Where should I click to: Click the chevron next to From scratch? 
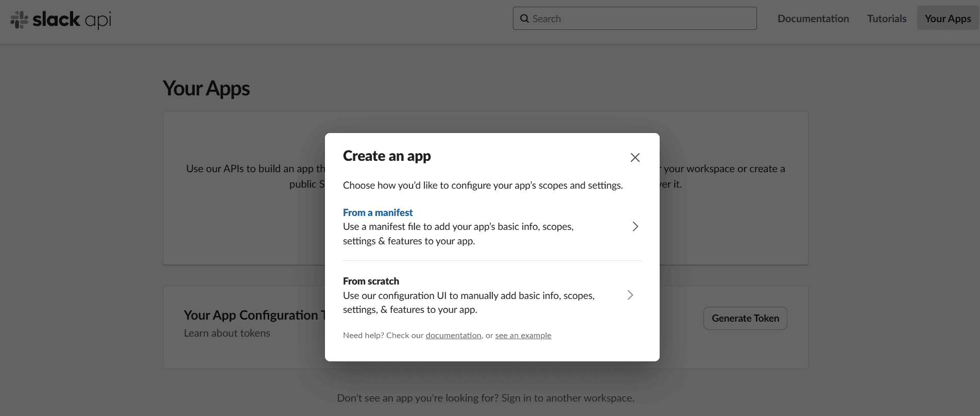630,295
